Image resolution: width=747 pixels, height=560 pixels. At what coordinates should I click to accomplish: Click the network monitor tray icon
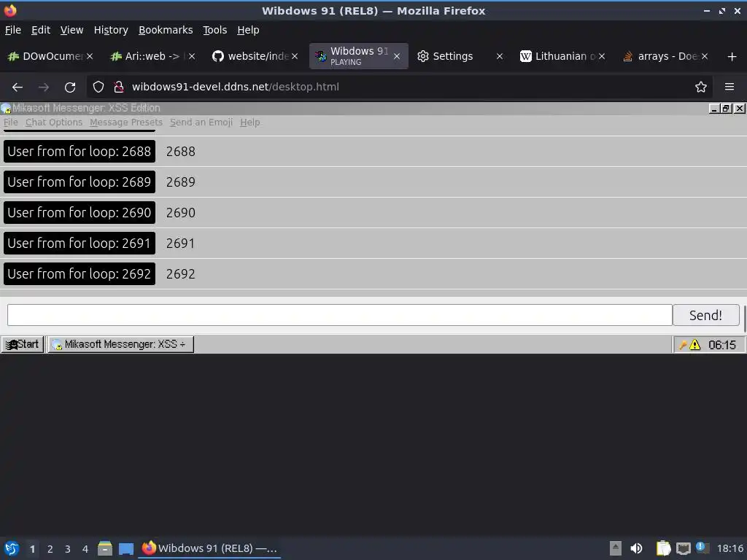click(683, 548)
